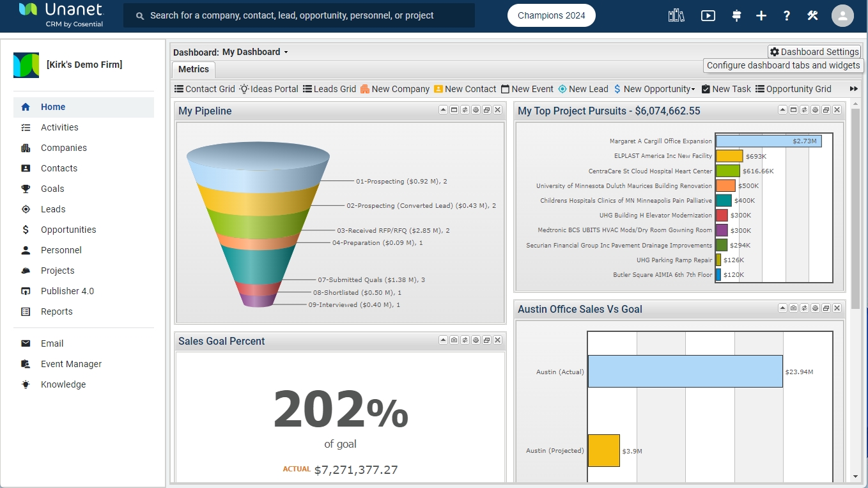Open help via question mark icon
The image size is (868, 488).
pos(787,16)
